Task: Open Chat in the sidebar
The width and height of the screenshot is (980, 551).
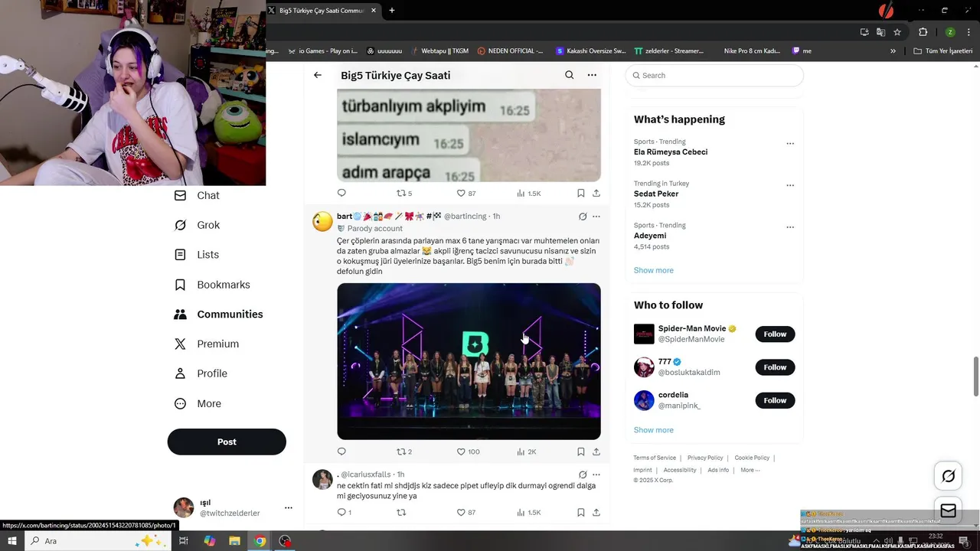Action: [x=197, y=195]
